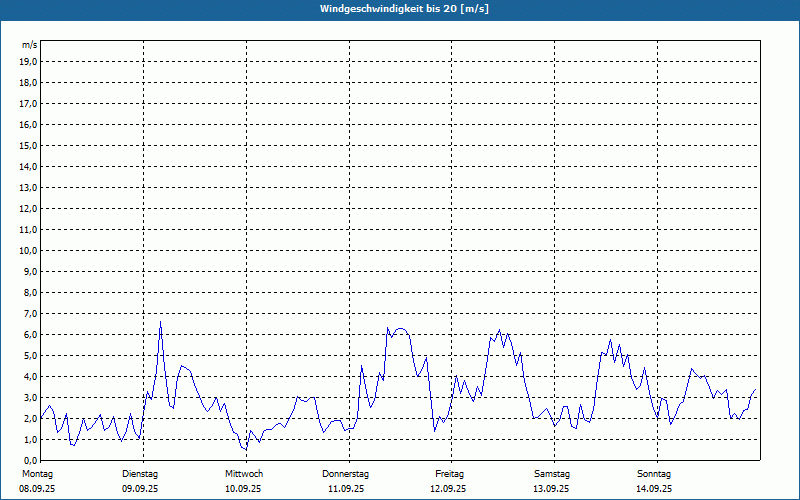Select the Montag day label

point(37,473)
